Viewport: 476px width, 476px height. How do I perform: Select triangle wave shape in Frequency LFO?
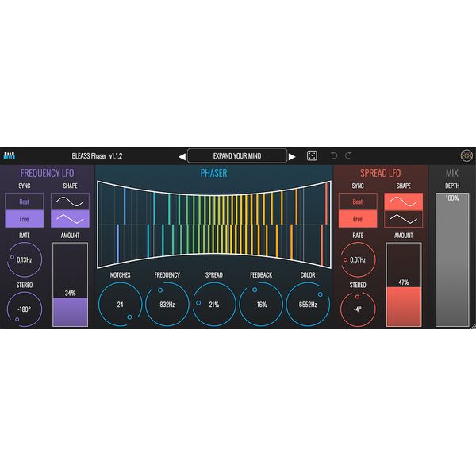71,219
